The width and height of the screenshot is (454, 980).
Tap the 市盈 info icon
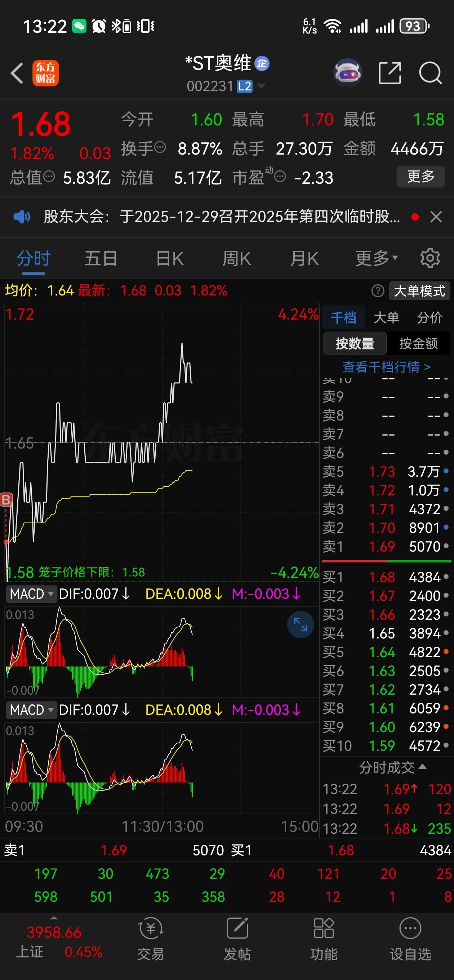[x=280, y=177]
